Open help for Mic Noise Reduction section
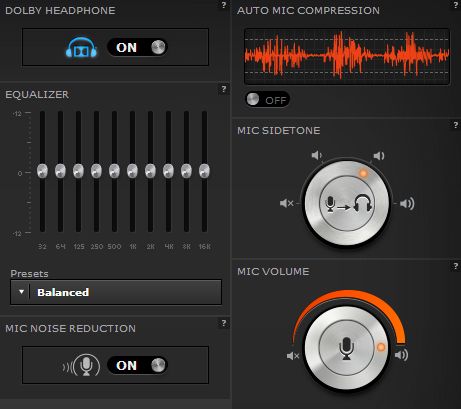This screenshot has width=461, height=409. pyautogui.click(x=224, y=323)
